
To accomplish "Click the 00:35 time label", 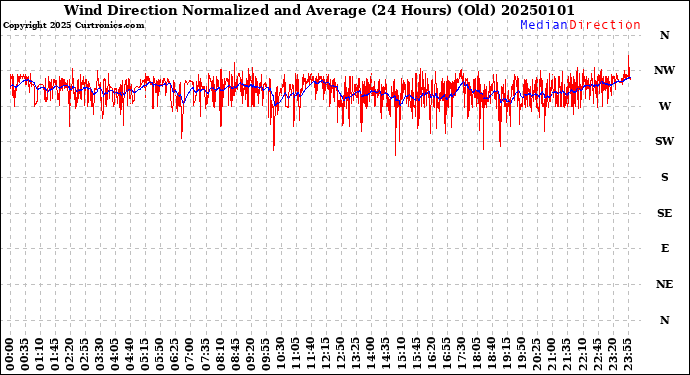I will click(25, 354).
